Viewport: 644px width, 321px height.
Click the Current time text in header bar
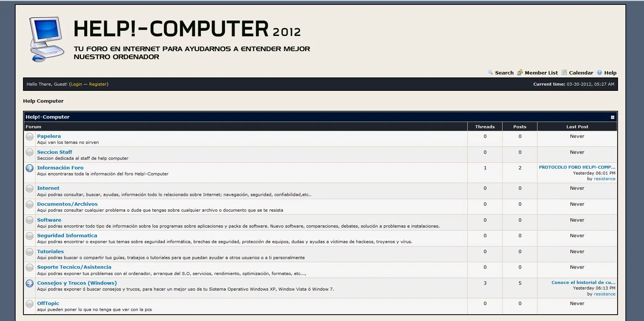click(x=574, y=84)
